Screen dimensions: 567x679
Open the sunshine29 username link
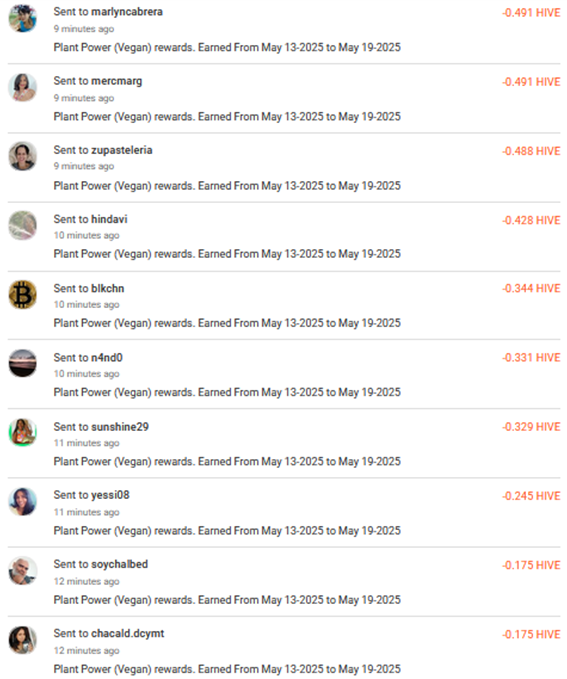tap(120, 427)
